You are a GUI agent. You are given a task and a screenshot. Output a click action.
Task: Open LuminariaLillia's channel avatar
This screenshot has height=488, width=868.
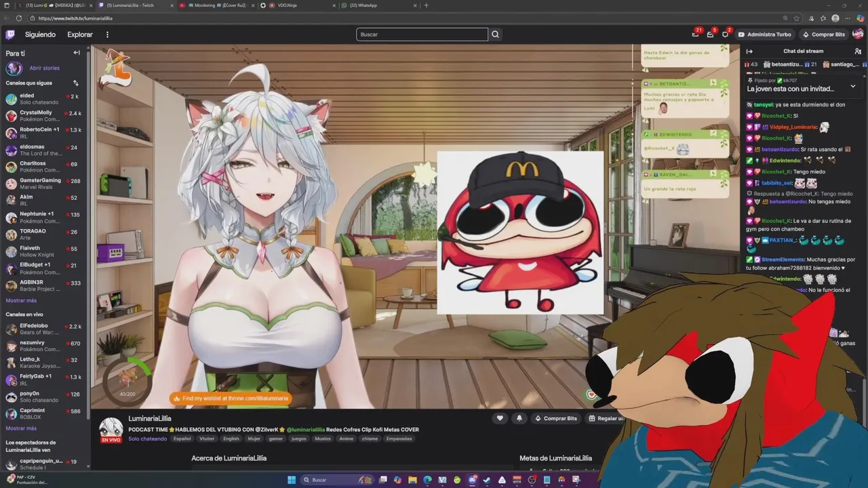click(x=111, y=428)
